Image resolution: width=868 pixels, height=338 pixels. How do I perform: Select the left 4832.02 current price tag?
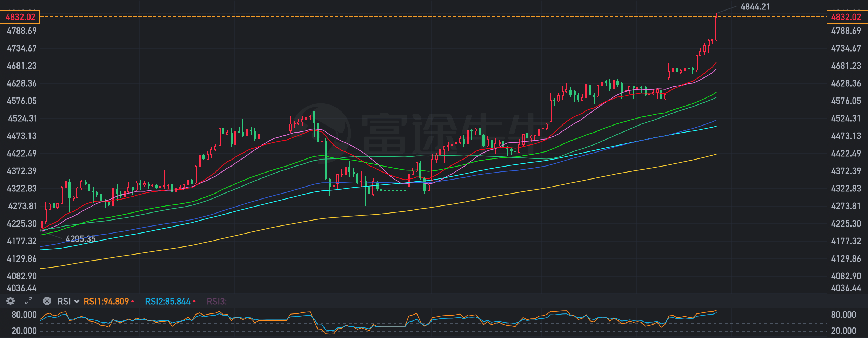click(x=20, y=17)
